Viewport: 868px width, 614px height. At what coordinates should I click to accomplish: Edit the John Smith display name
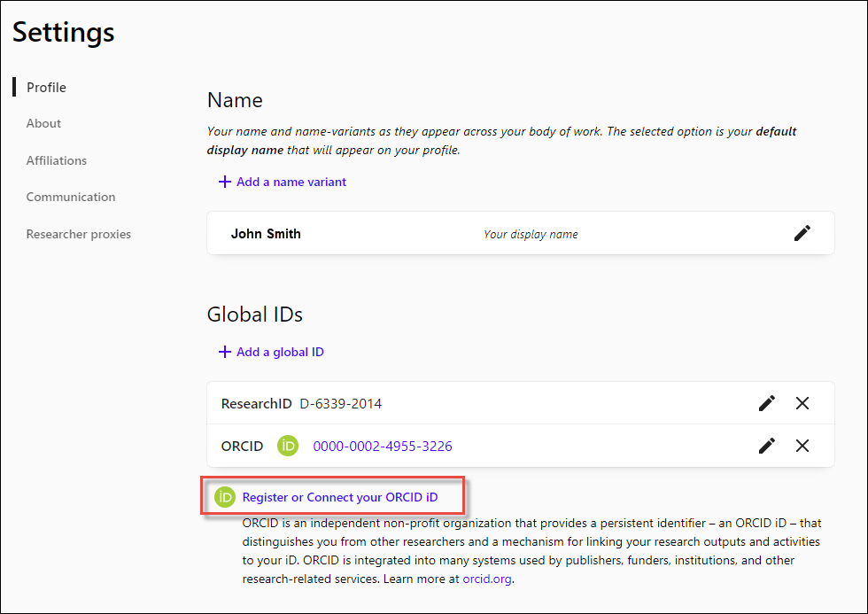click(802, 233)
